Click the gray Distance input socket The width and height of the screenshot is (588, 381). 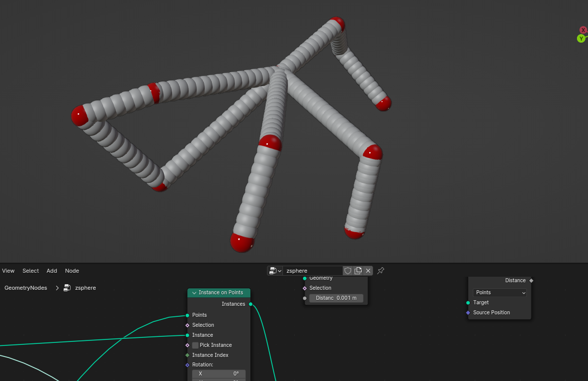(x=305, y=298)
